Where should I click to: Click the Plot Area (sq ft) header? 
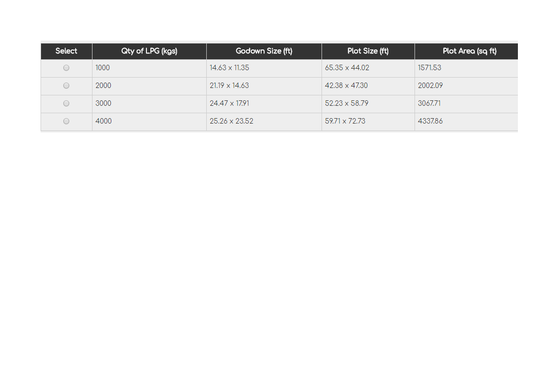(x=466, y=51)
